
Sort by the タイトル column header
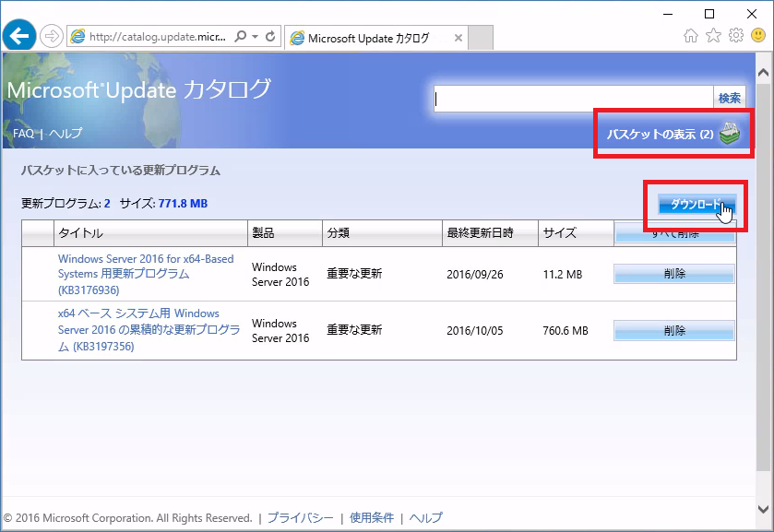150,233
